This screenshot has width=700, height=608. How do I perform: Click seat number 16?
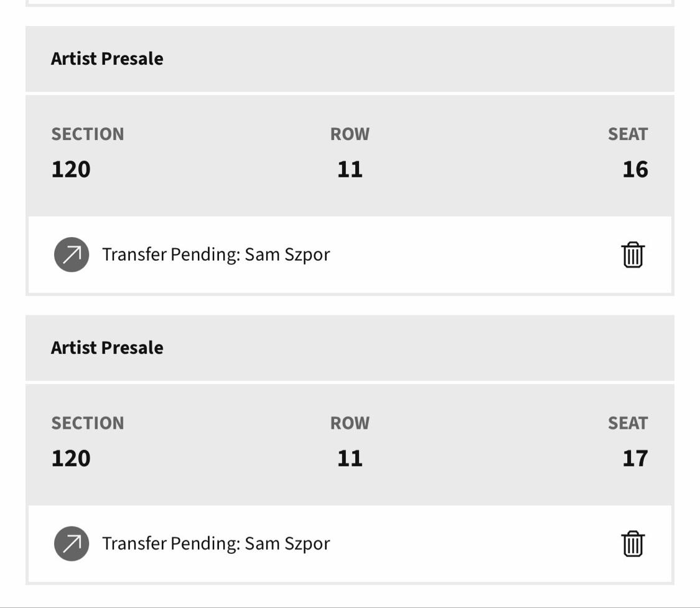[x=635, y=170]
